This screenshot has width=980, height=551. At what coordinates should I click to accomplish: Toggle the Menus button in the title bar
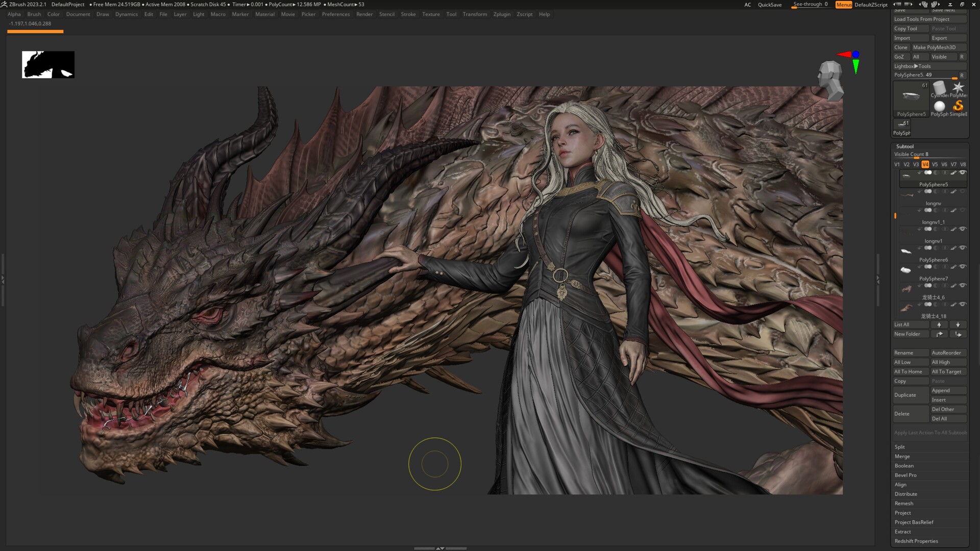click(x=843, y=5)
